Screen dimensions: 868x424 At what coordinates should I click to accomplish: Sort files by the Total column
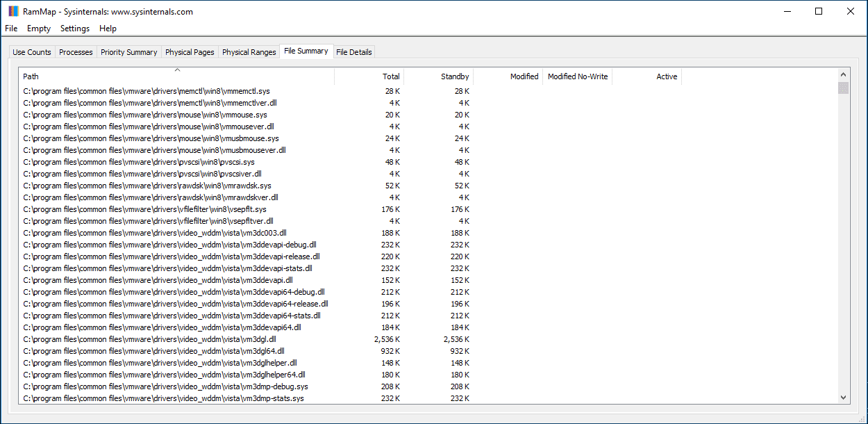click(x=391, y=76)
